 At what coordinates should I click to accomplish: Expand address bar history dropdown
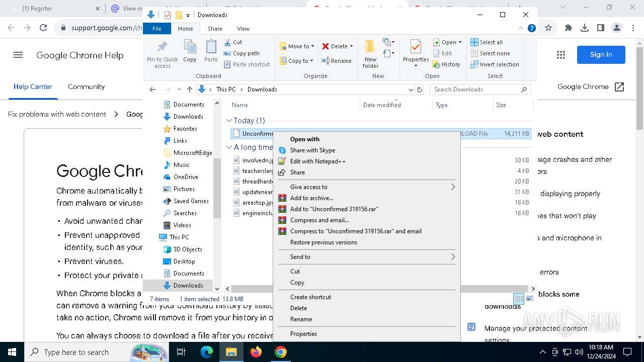point(411,89)
